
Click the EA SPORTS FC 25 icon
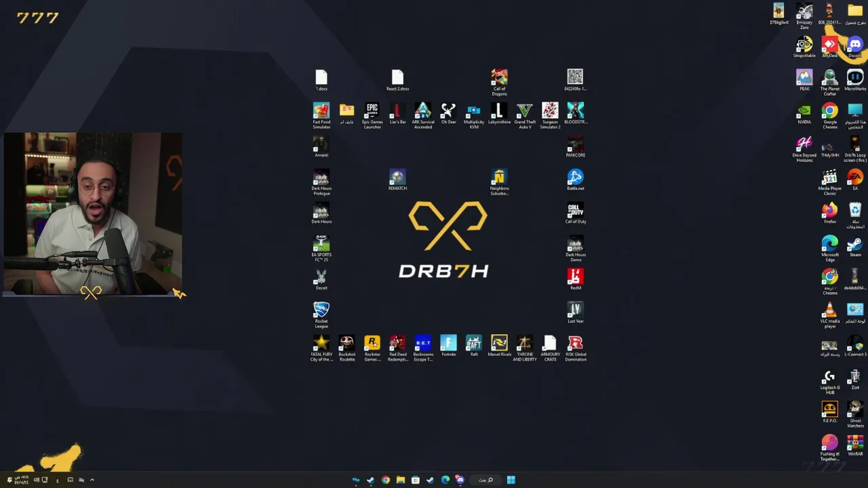(321, 249)
